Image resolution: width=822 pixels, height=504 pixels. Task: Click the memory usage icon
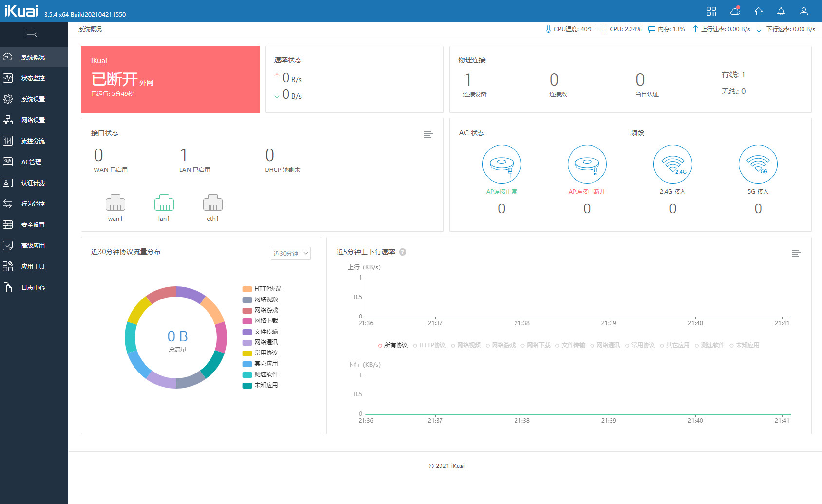[652, 29]
